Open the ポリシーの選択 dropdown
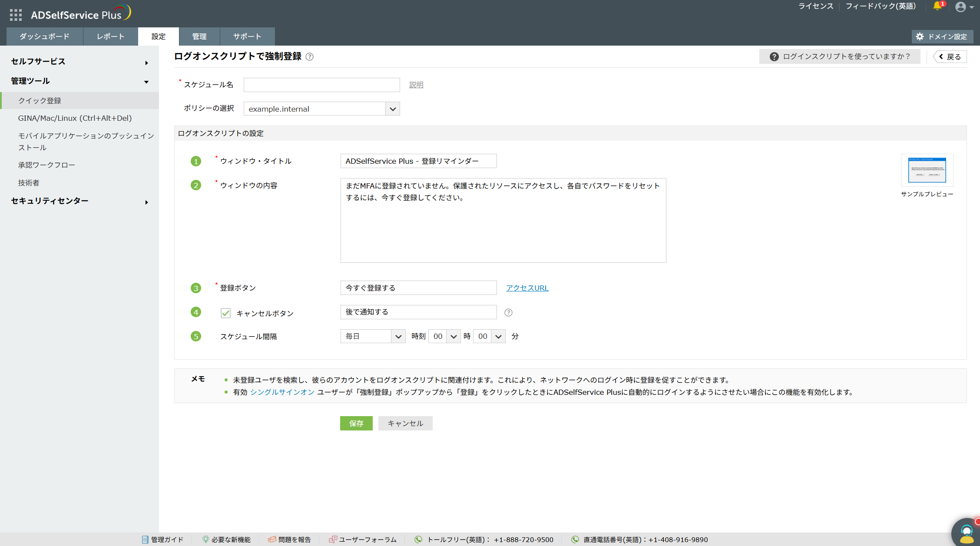The image size is (980, 546). click(321, 109)
